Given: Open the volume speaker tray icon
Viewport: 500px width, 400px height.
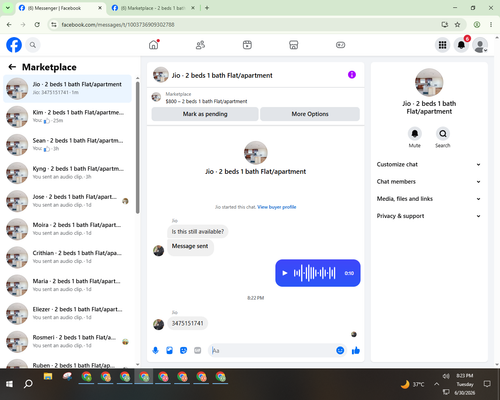Looking at the screenshot, I should click(446, 376).
